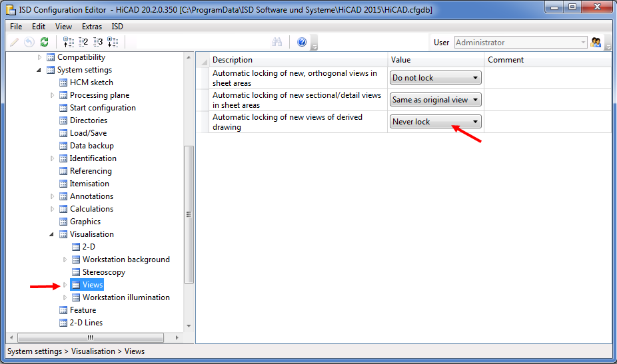This screenshot has height=364, width=617.
Task: Click the Start configuration table icon
Action: point(63,108)
